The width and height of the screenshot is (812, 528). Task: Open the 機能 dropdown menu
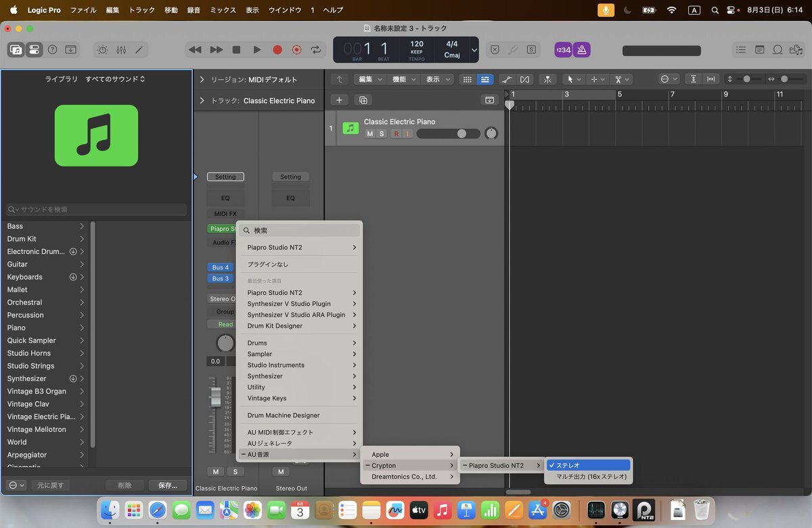[404, 79]
